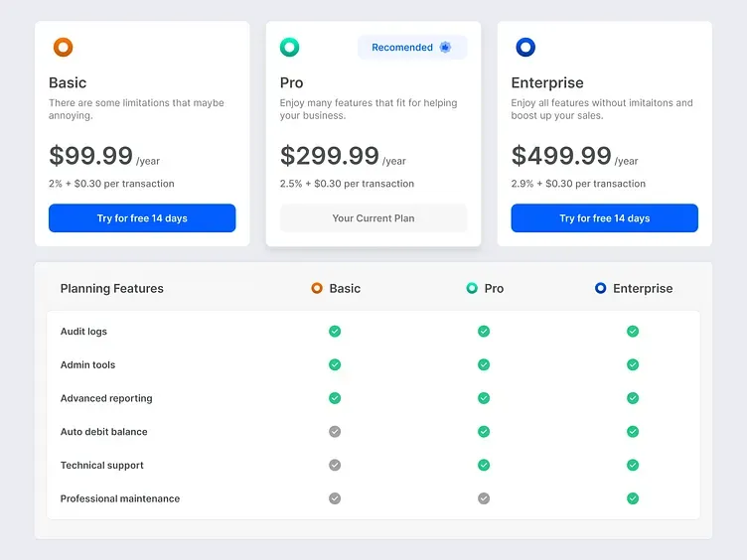
Task: Click the Your Current Plan button
Action: click(373, 218)
